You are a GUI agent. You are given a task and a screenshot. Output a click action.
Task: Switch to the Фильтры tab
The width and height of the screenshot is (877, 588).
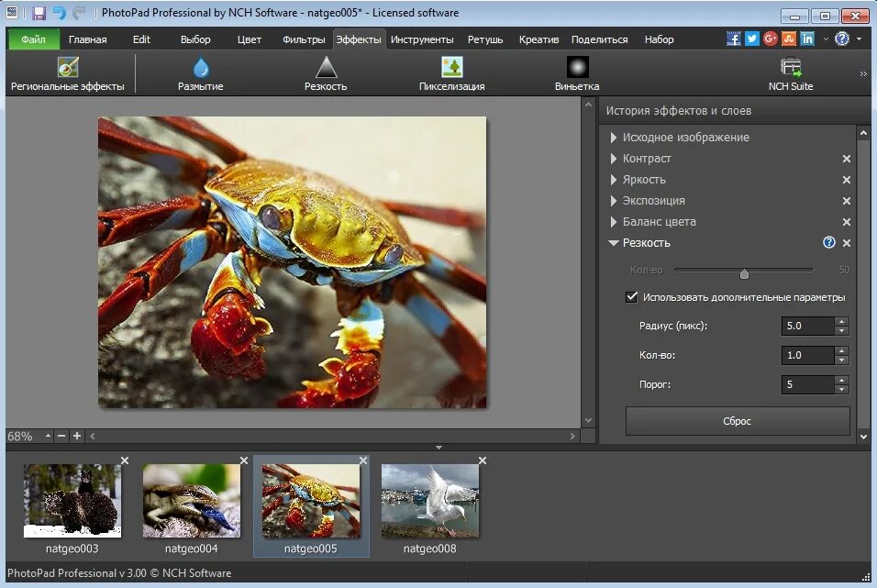(304, 39)
